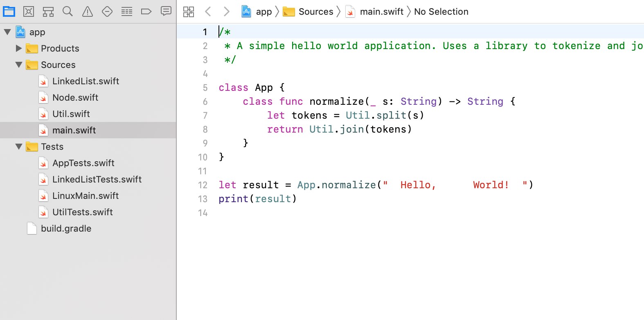Open the Breakpoint navigator

[146, 11]
